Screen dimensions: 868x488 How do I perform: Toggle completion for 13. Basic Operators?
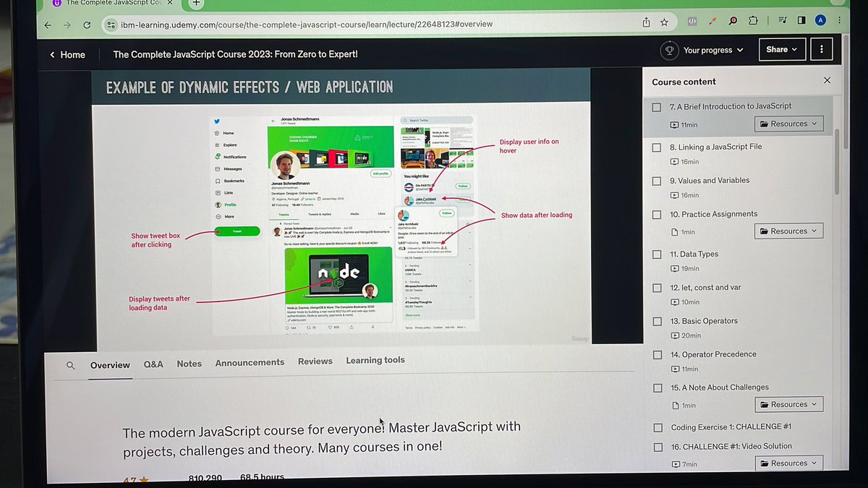[657, 322]
